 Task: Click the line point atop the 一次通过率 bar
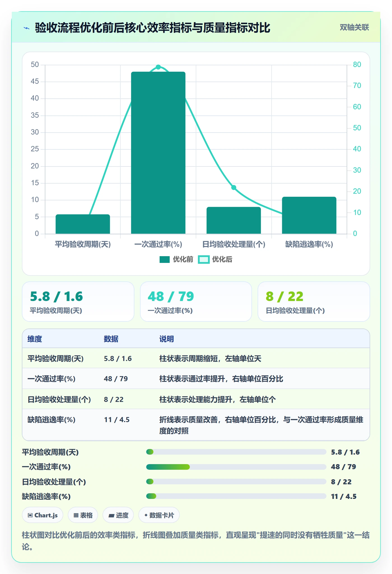158,67
